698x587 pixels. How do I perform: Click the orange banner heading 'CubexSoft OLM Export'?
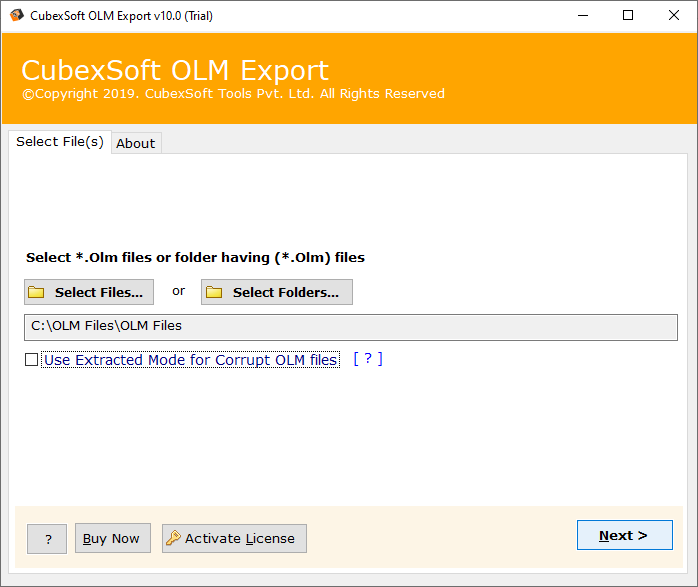[x=175, y=71]
